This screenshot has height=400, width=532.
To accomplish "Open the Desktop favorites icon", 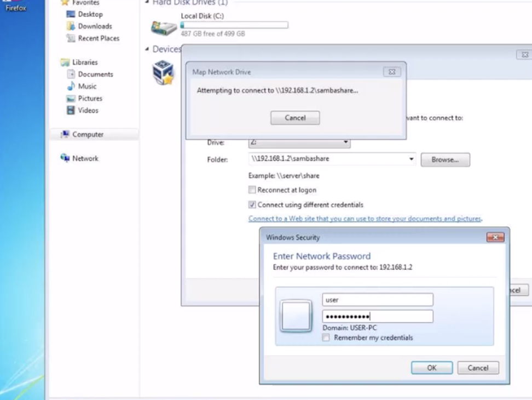I will pyautogui.click(x=71, y=14).
